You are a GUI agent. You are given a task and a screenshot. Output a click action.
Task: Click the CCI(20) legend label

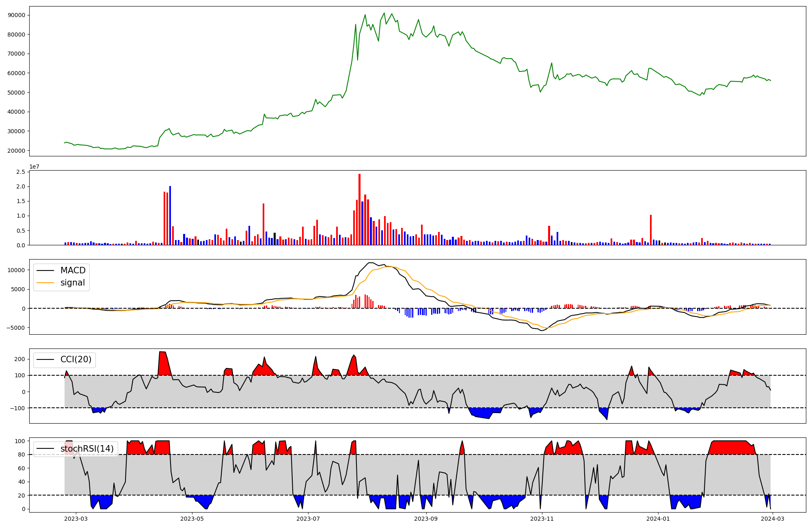click(x=76, y=359)
